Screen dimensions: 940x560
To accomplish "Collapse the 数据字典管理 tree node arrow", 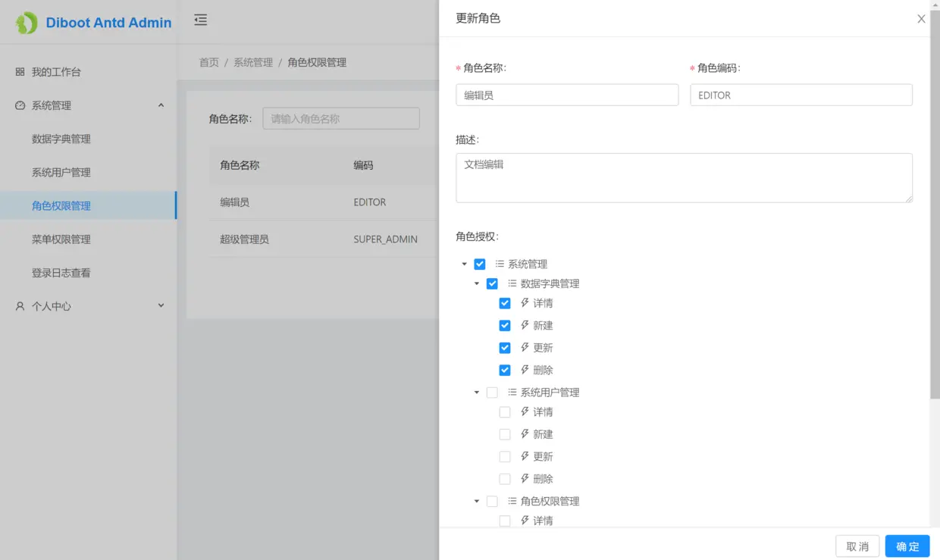I will (x=477, y=283).
